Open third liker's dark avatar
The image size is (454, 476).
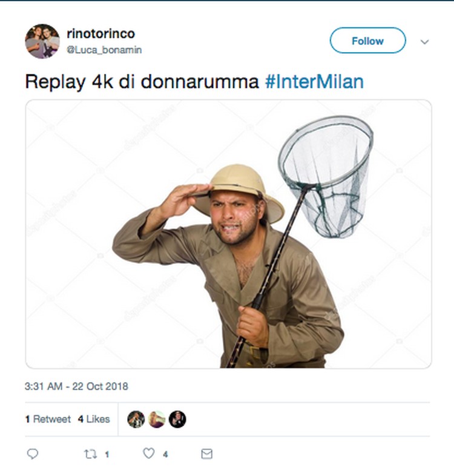[x=177, y=419]
